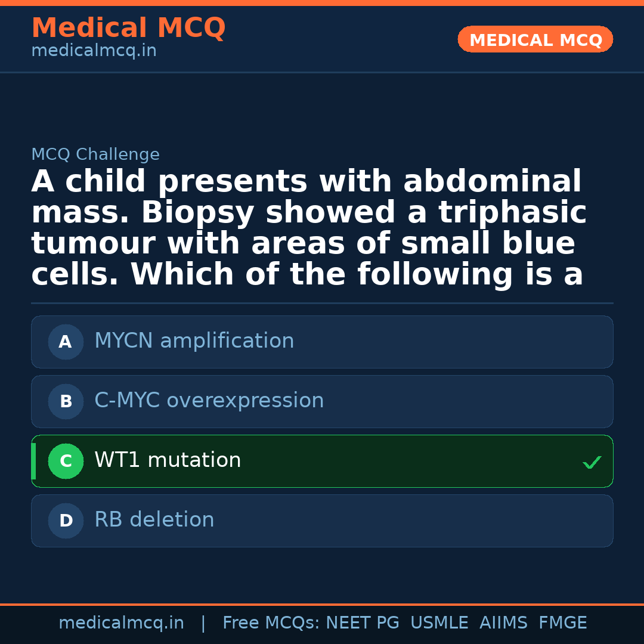Click the green C circle badge
The width and height of the screenshot is (644, 644).
pos(66,462)
